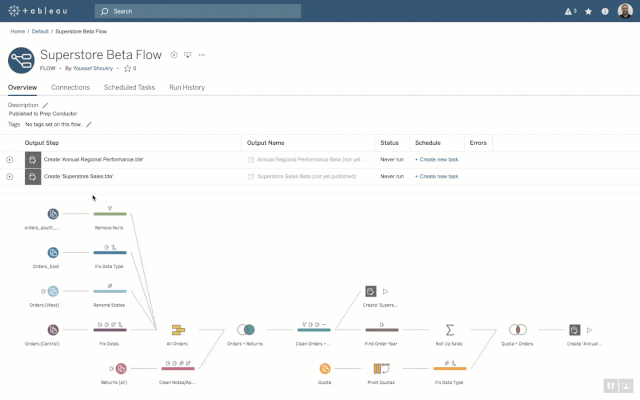Select Orders_East input node
Viewport: 640px width, 400px height.
click(53, 253)
